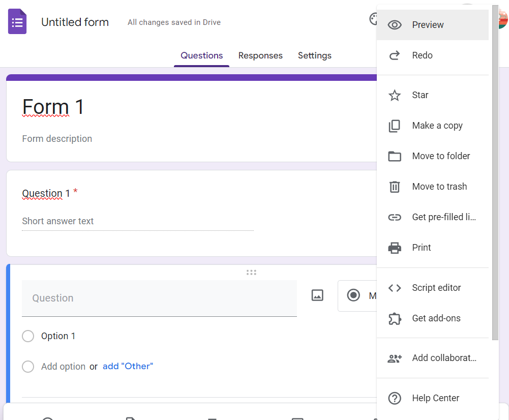Image resolution: width=509 pixels, height=420 pixels.
Task: Switch to the Responses tab
Action: [260, 55]
